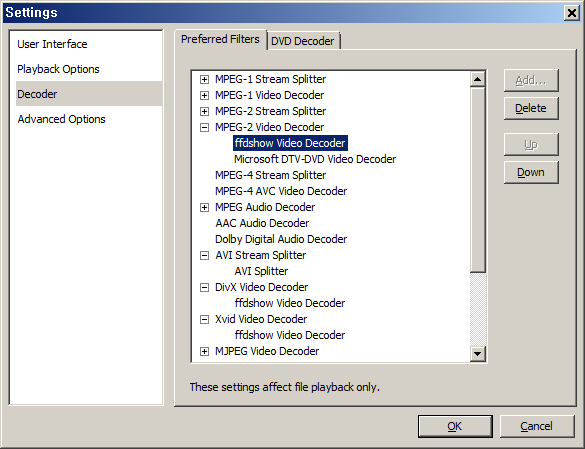Close the Settings window with X
585x449 pixels.
pos(572,13)
